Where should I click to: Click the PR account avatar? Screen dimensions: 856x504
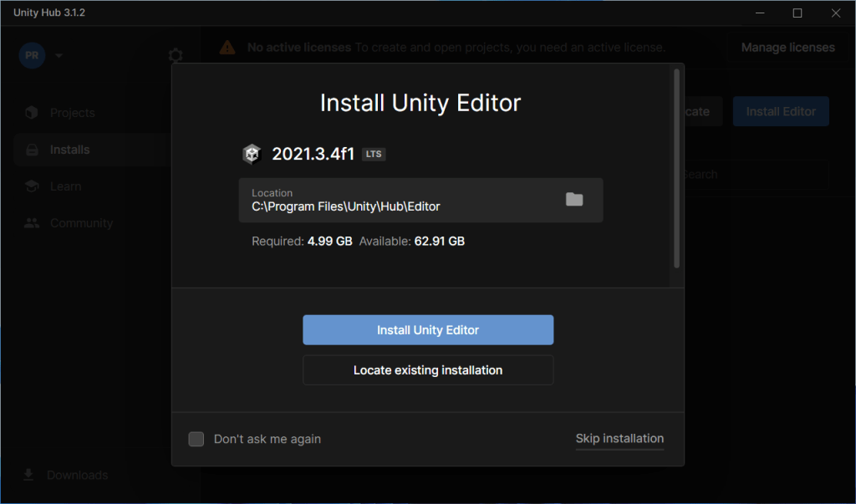[x=32, y=55]
